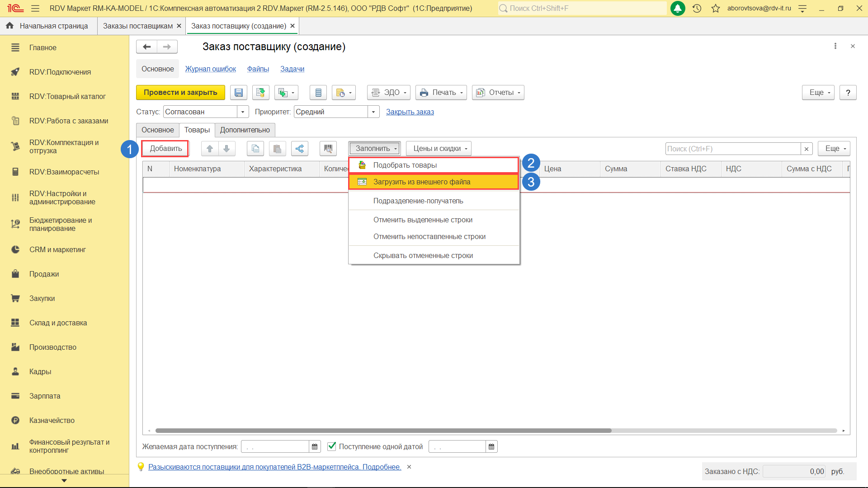
Task: Click the split row arrow icon
Action: (x=299, y=149)
